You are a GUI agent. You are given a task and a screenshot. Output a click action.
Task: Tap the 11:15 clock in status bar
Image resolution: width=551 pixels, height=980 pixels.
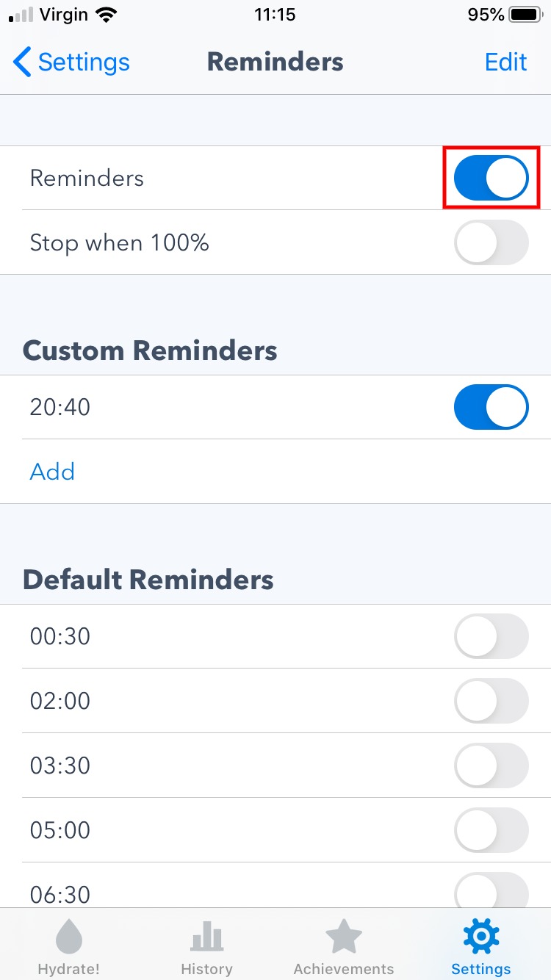tap(275, 15)
